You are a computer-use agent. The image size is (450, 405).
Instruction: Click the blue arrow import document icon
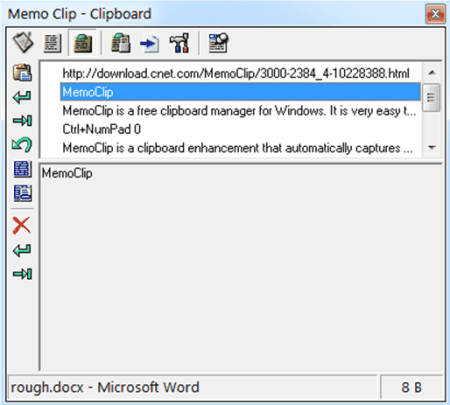(149, 44)
